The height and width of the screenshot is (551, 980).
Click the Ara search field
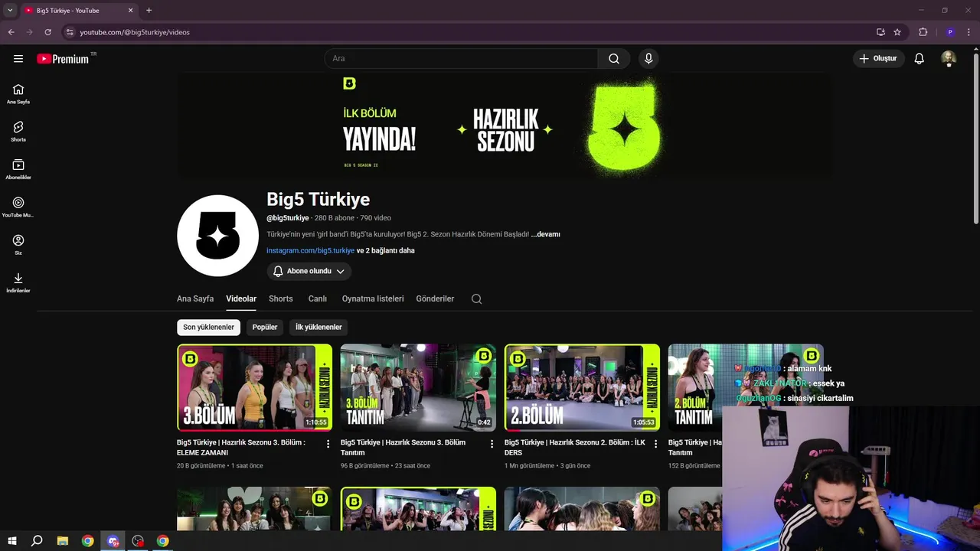(461, 59)
